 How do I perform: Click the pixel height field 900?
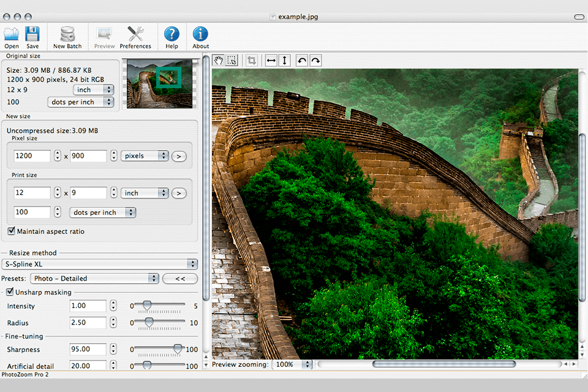(88, 156)
